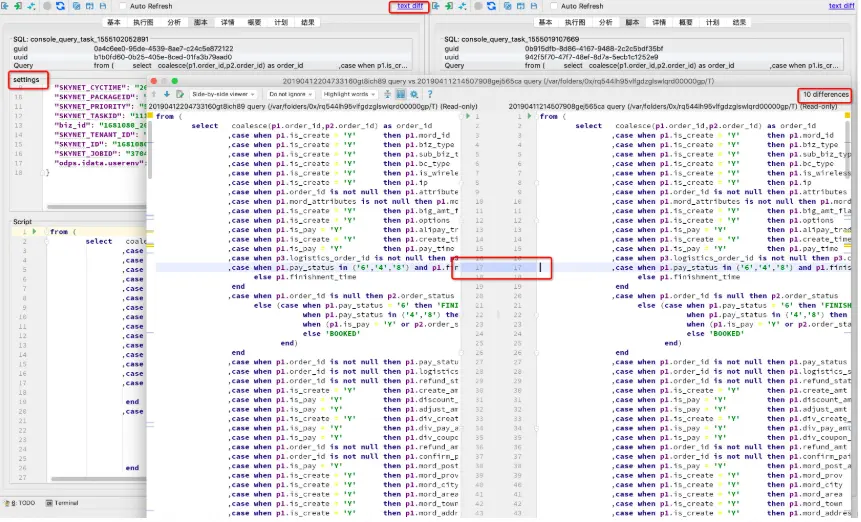The height and width of the screenshot is (522, 861).
Task: Switch to 基本 tab in right panel
Action: tap(545, 23)
